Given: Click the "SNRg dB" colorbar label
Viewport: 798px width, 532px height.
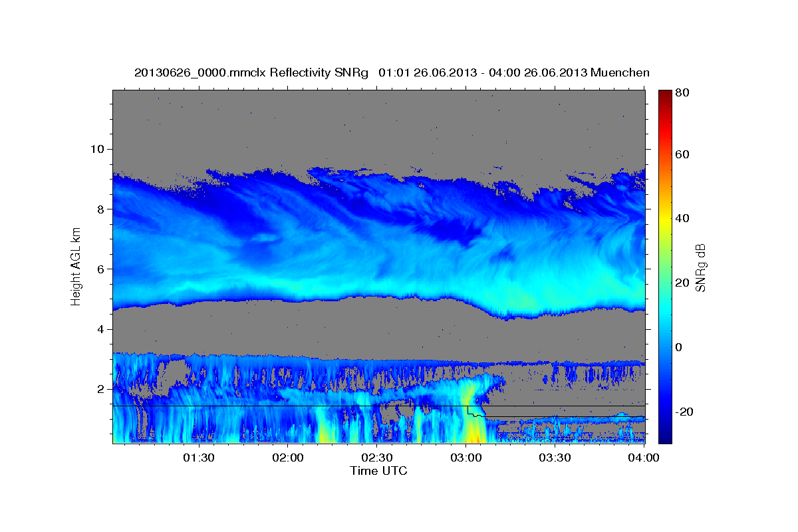Looking at the screenshot, I should pyautogui.click(x=700, y=268).
